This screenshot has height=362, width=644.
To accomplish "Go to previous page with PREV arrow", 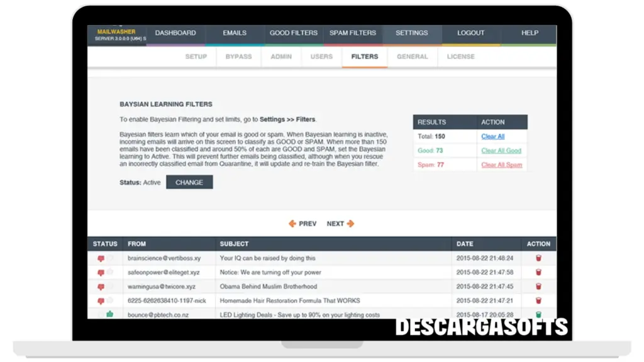I will click(303, 224).
